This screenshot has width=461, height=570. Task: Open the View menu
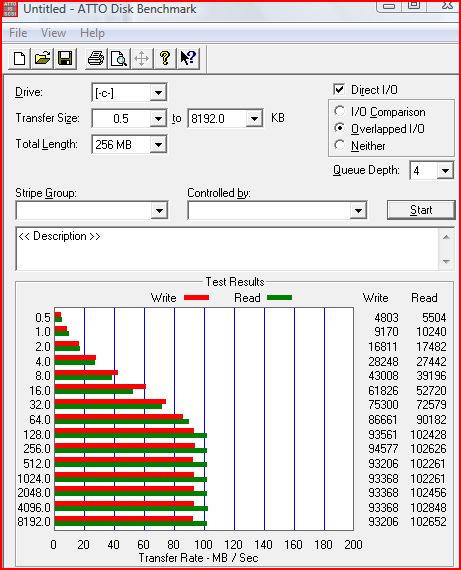tap(53, 33)
